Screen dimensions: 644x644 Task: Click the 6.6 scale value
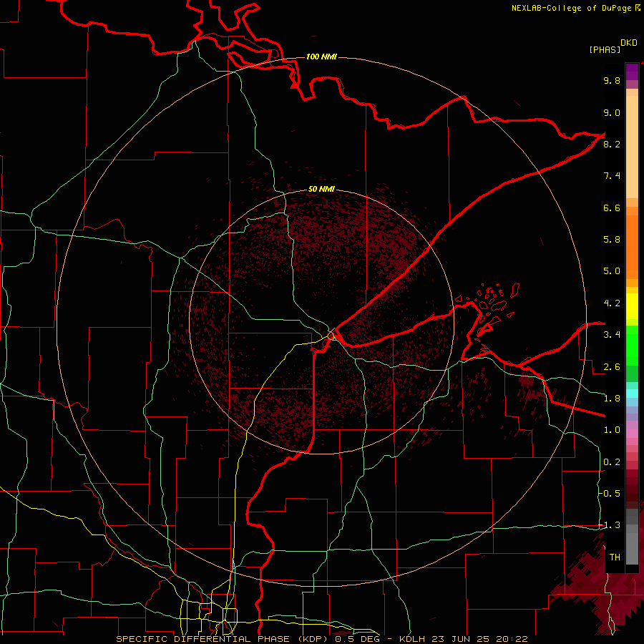(x=612, y=208)
